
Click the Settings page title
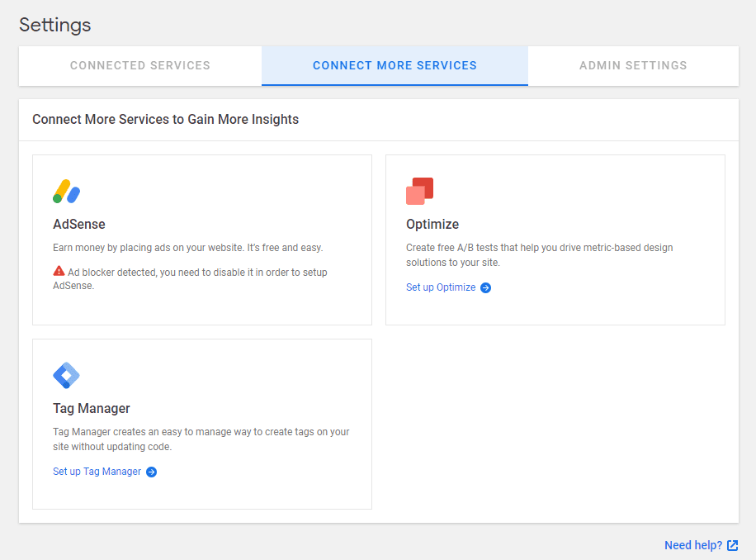pyautogui.click(x=54, y=26)
